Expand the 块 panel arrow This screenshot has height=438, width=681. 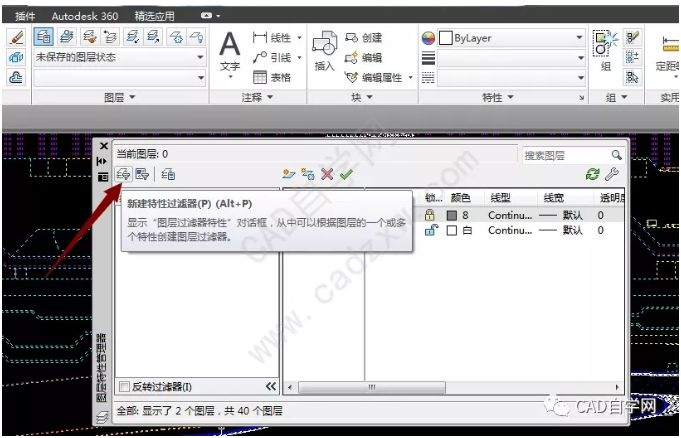(x=370, y=97)
